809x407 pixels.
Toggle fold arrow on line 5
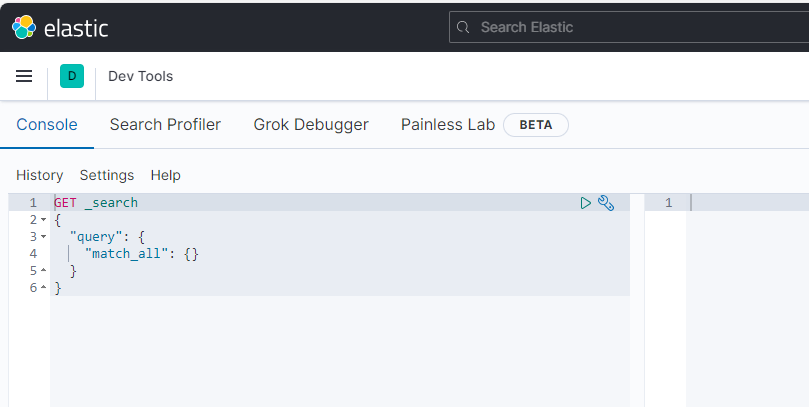point(44,271)
